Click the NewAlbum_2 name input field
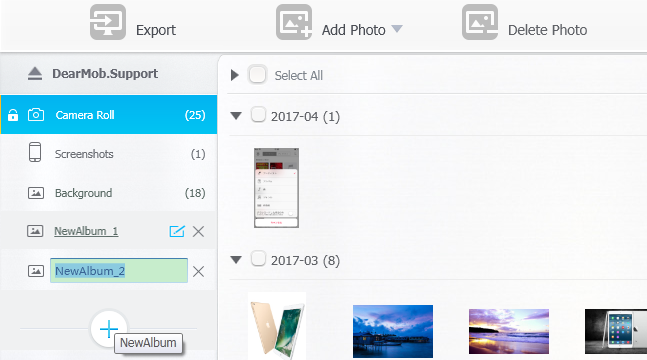 119,271
